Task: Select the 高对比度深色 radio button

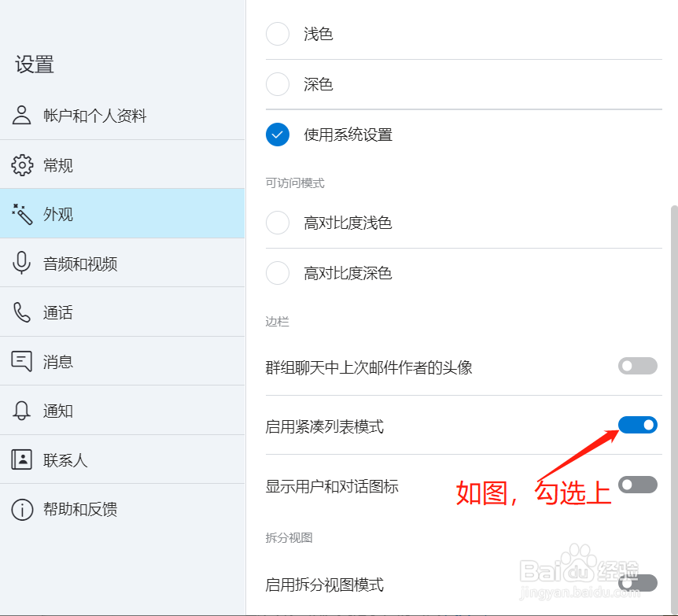Action: tap(278, 273)
